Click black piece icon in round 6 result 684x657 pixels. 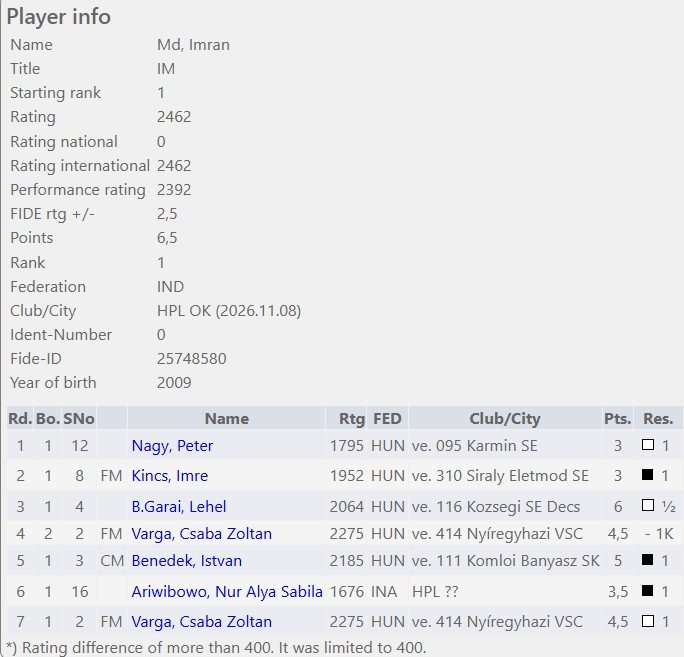point(648,590)
